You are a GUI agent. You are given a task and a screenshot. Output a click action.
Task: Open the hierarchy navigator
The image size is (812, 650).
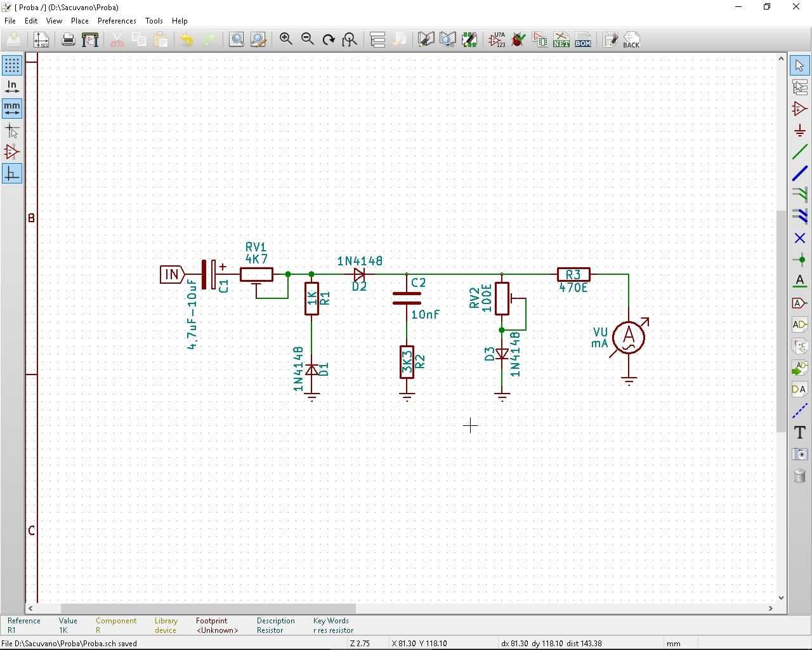[377, 40]
